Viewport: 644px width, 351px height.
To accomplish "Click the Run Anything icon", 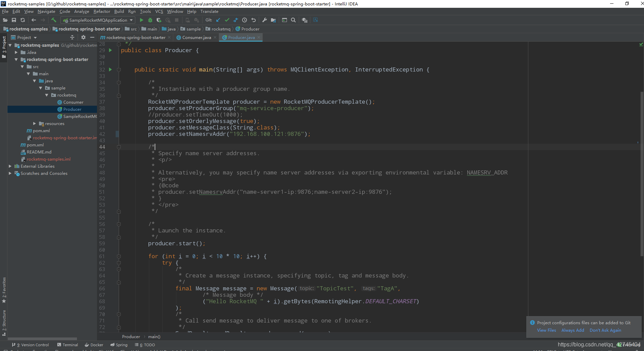I will tap(285, 20).
